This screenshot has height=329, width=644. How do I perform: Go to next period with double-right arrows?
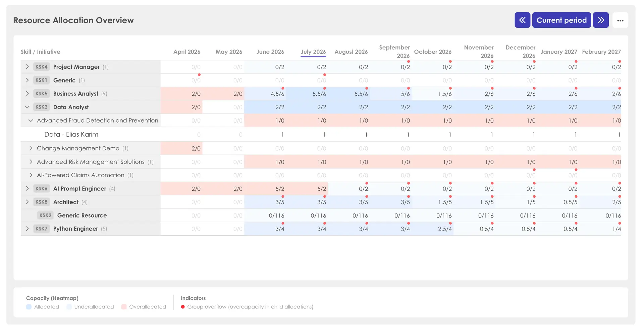(601, 20)
